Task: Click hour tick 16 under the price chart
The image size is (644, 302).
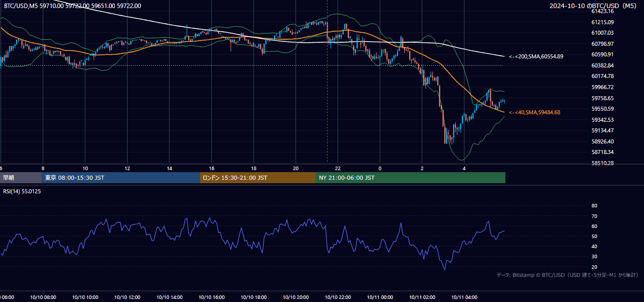Action: [212, 168]
